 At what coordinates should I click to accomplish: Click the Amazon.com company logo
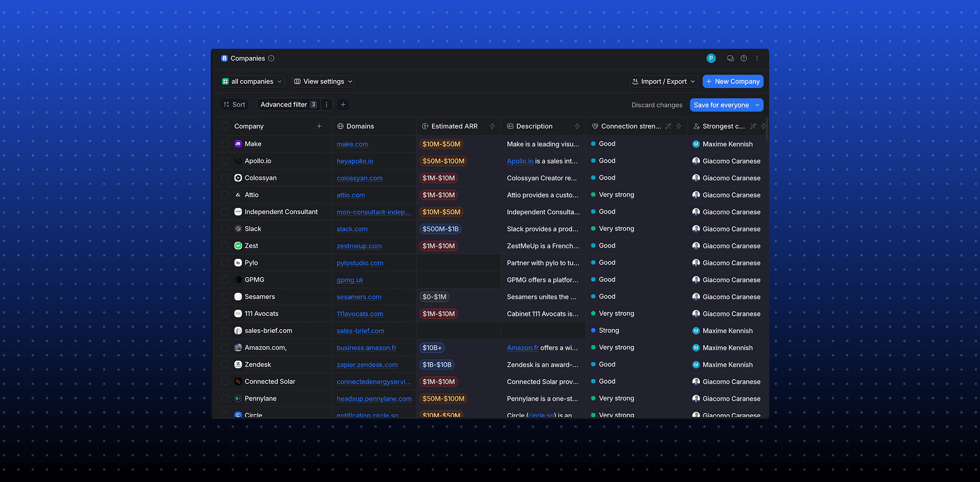[x=238, y=348]
